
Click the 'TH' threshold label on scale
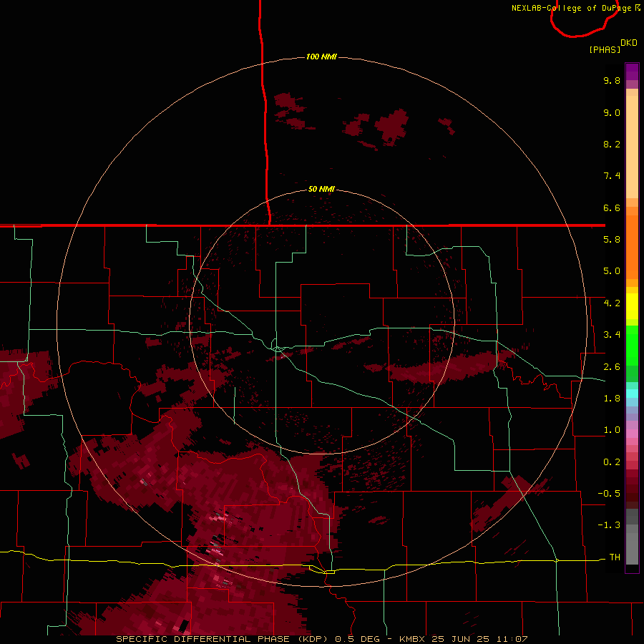click(615, 557)
